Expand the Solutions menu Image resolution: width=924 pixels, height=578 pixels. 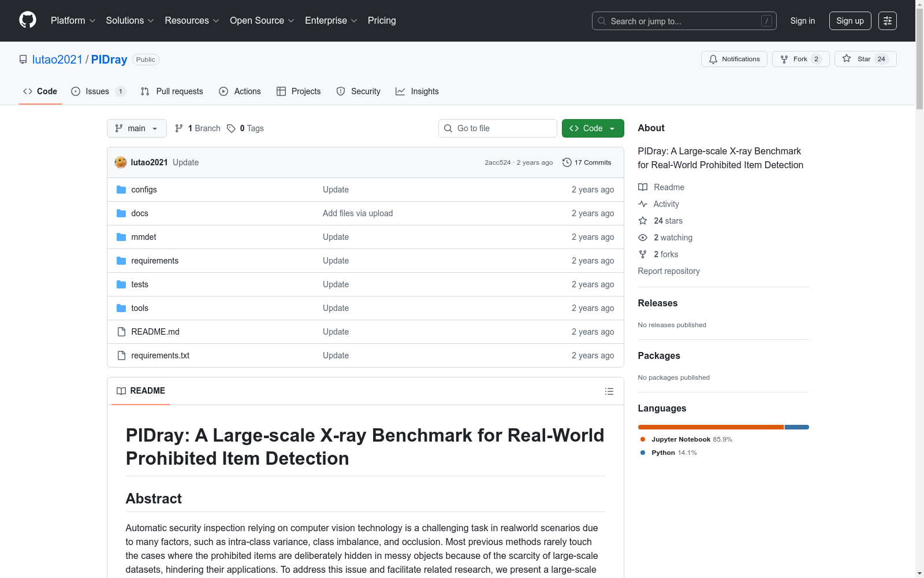(x=130, y=21)
